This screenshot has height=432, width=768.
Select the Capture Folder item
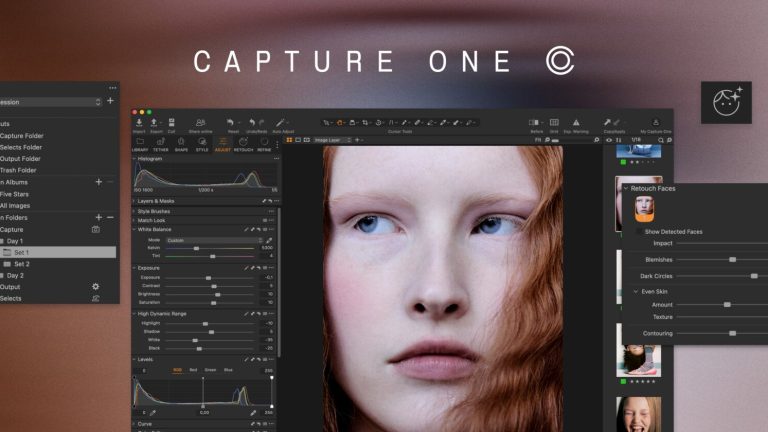pos(22,136)
